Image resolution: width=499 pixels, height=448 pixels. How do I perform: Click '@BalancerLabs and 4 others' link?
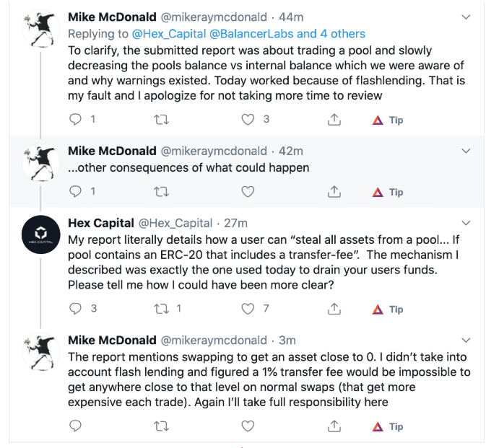[x=287, y=34]
